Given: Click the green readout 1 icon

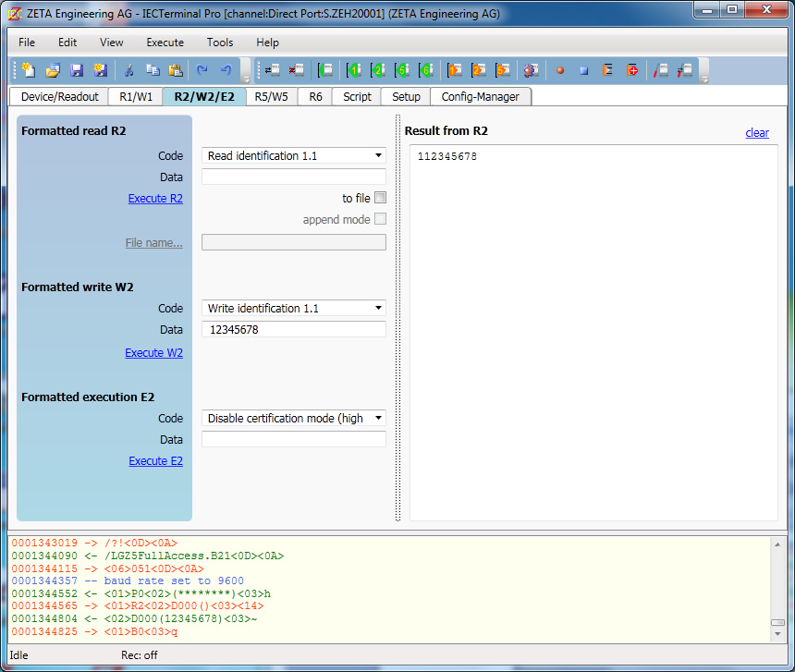Looking at the screenshot, I should click(x=353, y=70).
